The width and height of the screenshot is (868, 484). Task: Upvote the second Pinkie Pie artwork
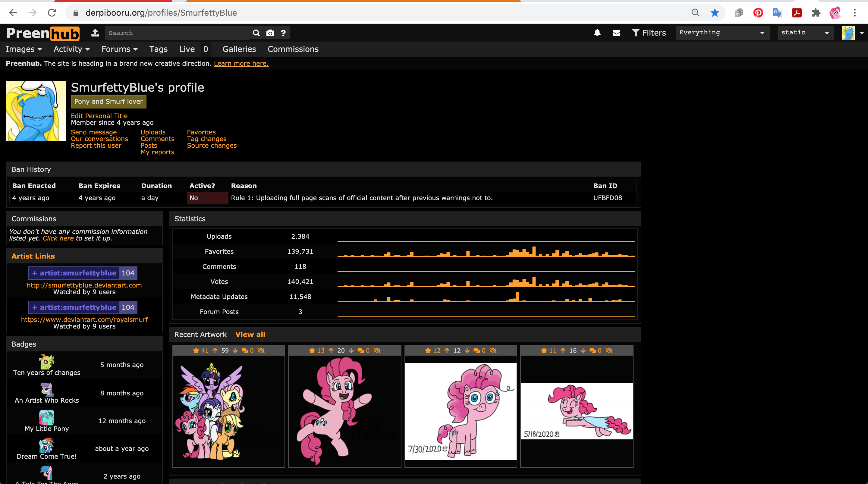tap(331, 350)
